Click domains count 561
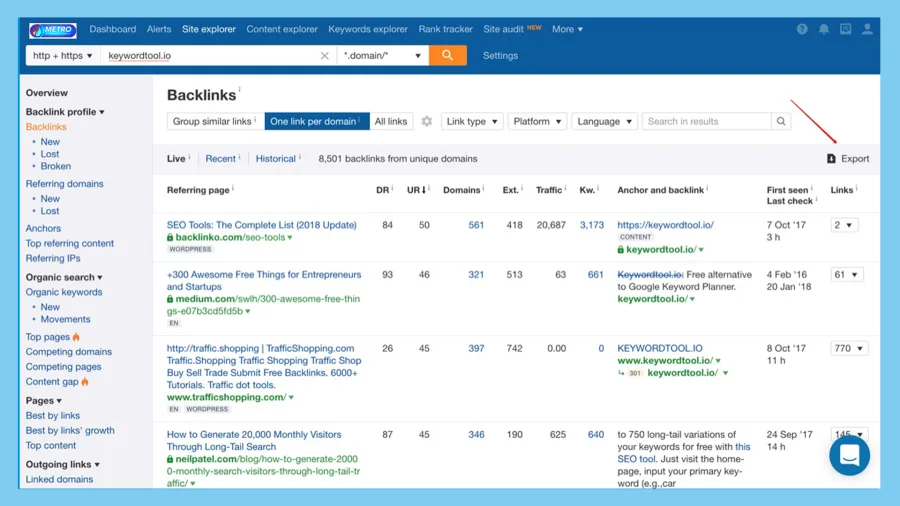This screenshot has height=506, width=900. pyautogui.click(x=476, y=225)
